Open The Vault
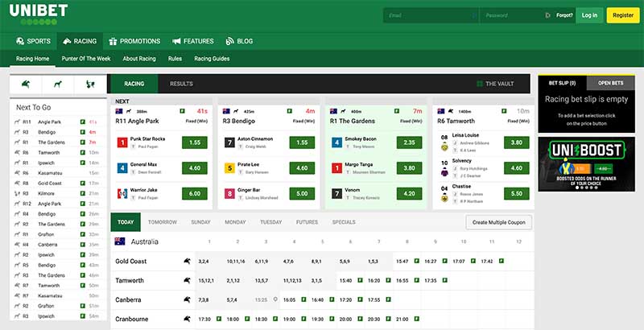The image size is (644, 330). [495, 84]
